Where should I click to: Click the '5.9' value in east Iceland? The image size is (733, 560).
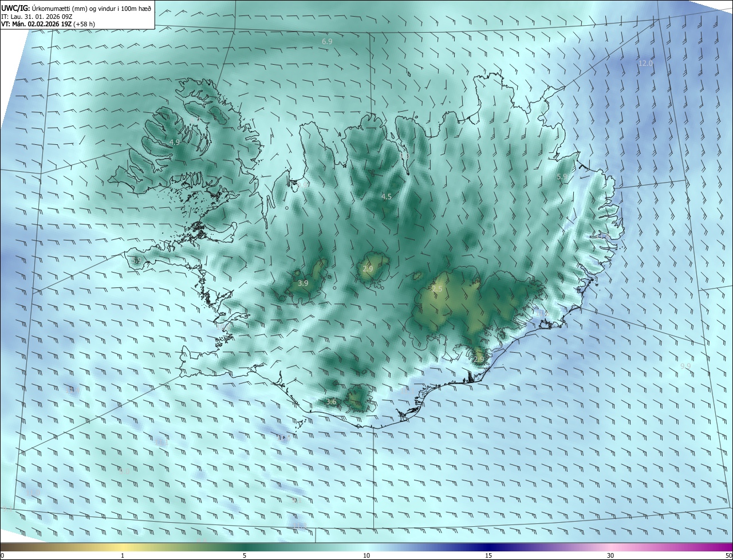[562, 177]
